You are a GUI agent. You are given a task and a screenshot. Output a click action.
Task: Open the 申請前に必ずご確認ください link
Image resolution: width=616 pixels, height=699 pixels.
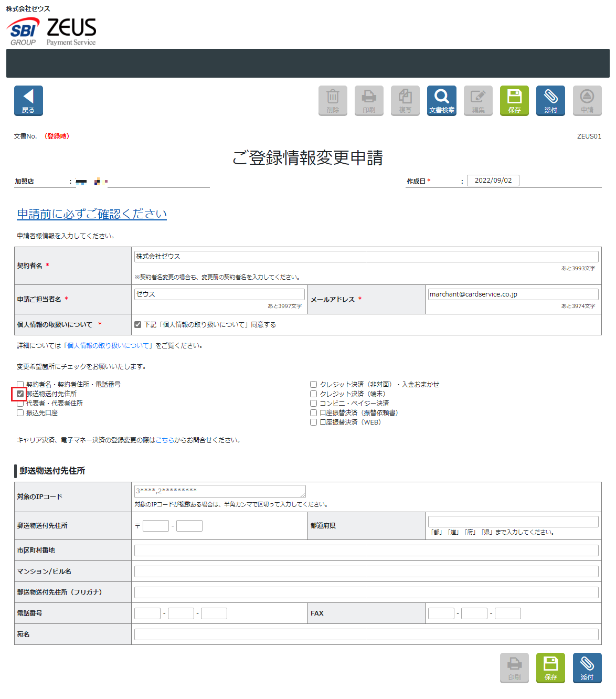click(x=92, y=214)
